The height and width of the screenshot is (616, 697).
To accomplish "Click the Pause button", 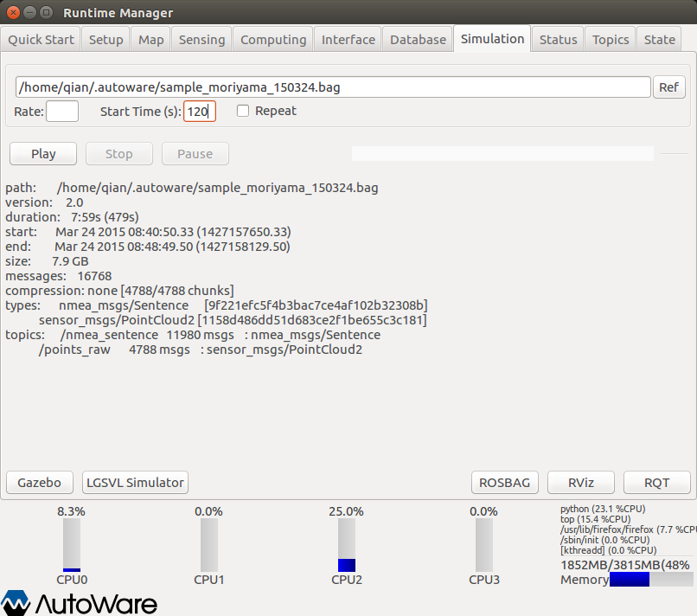I will coord(195,154).
